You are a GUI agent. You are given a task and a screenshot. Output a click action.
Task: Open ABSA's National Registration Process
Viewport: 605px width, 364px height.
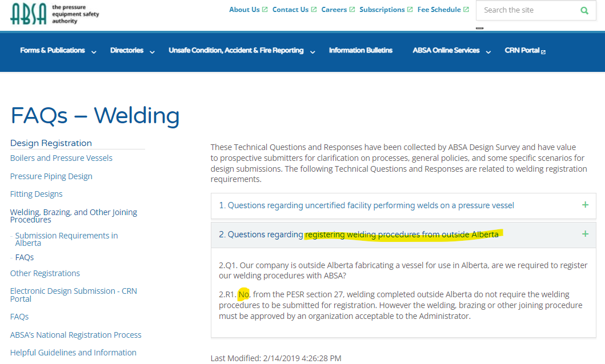click(x=75, y=335)
